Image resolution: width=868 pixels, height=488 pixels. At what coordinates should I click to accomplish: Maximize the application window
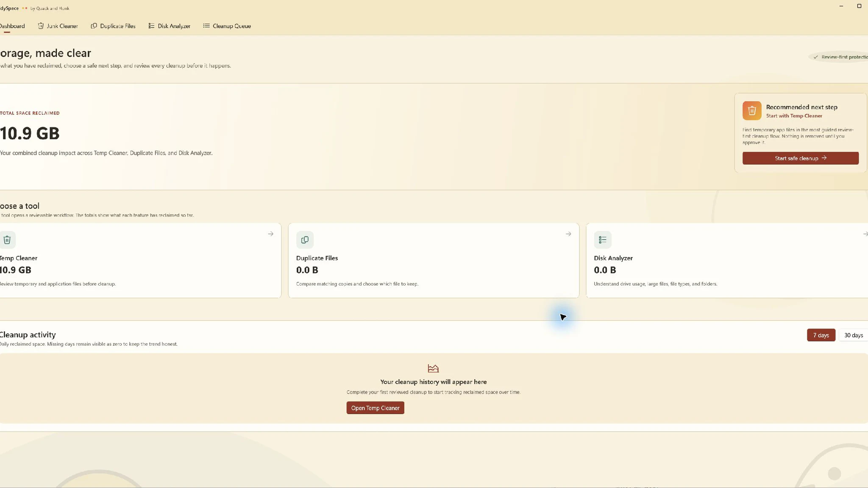[859, 6]
